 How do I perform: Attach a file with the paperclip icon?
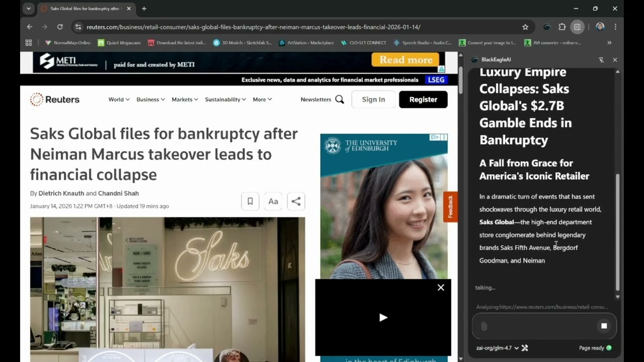(x=484, y=326)
